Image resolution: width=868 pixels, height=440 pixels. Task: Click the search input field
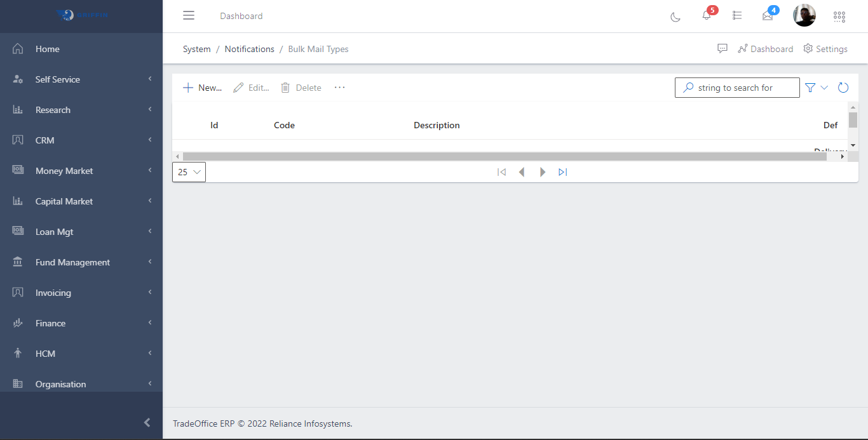pyautogui.click(x=743, y=88)
